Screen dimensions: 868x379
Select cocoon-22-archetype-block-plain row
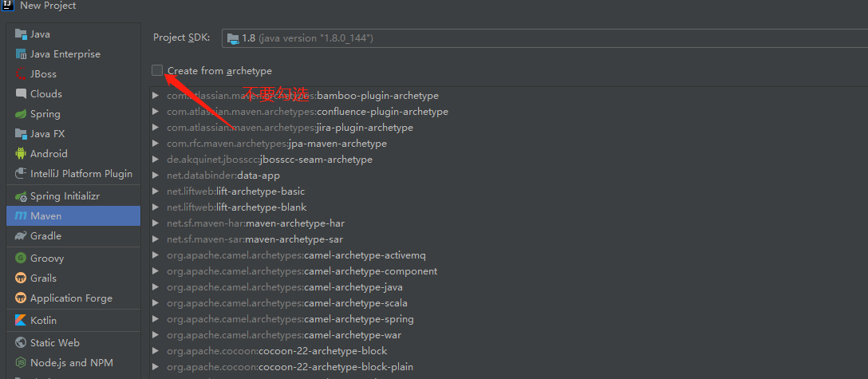click(x=508, y=367)
